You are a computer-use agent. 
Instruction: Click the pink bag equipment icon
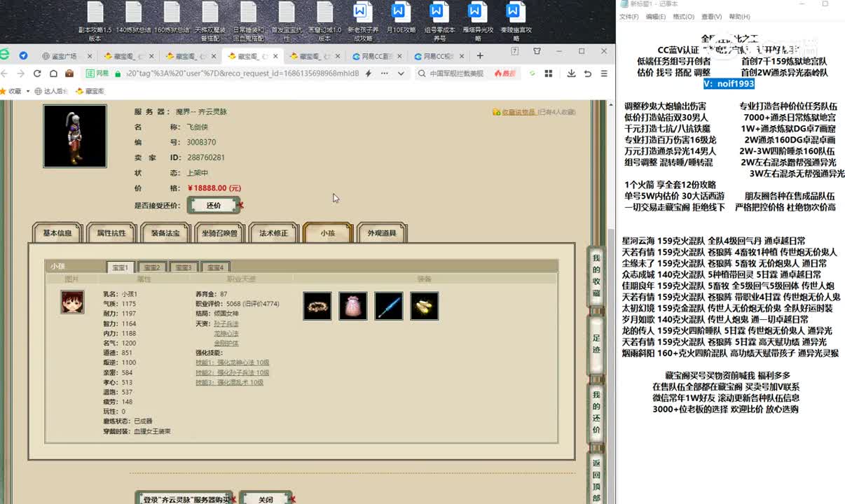(x=353, y=307)
